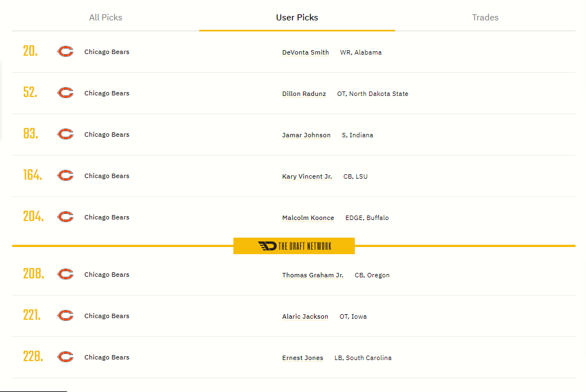Open Ernest Jones player link
Image resolution: width=586 pixels, height=392 pixels.
click(302, 358)
